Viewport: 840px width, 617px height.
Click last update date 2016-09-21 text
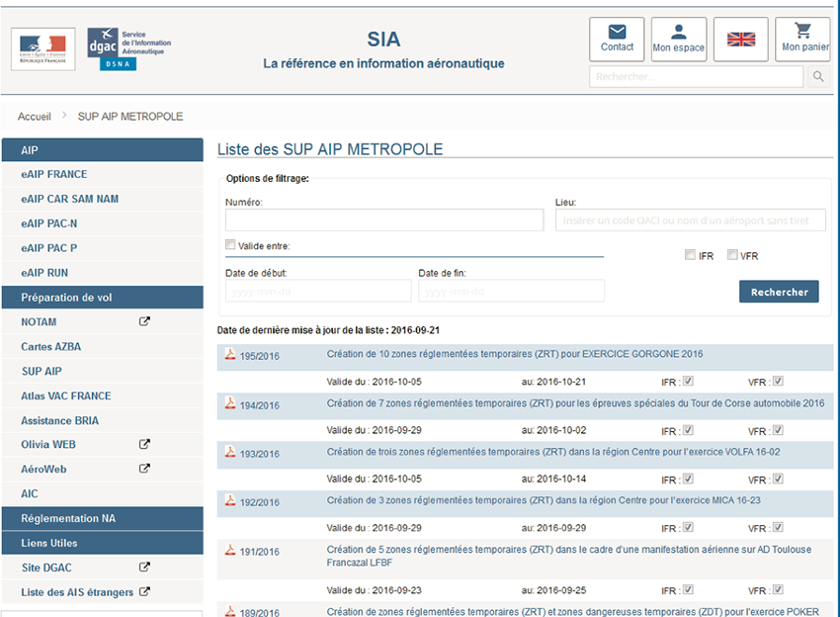[x=415, y=330]
